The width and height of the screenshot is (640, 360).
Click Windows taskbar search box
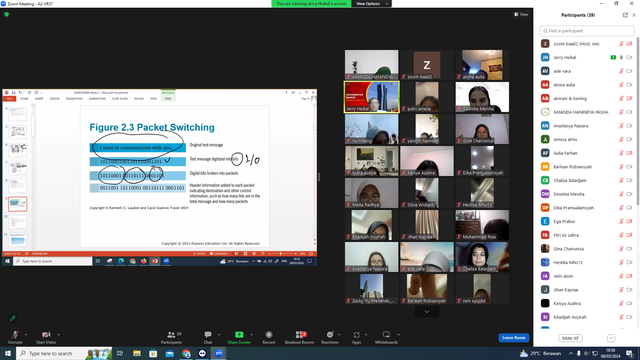point(64,353)
